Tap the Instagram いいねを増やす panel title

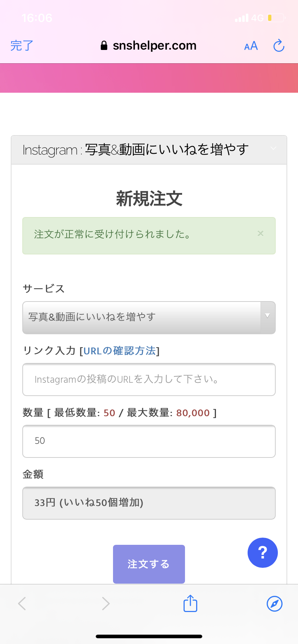[x=136, y=149]
